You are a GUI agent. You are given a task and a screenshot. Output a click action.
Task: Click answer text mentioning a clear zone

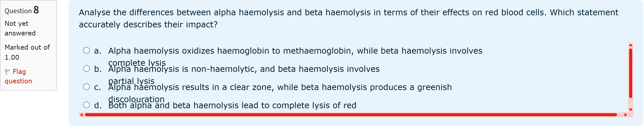[x=280, y=87]
